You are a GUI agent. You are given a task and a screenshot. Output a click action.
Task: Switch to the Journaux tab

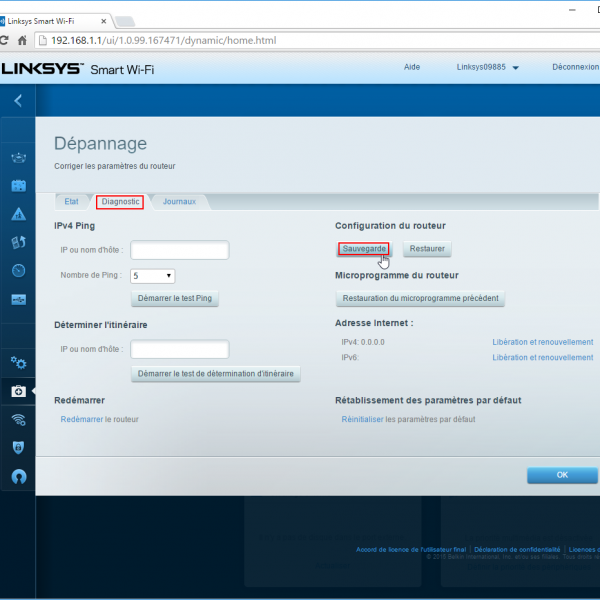point(180,202)
